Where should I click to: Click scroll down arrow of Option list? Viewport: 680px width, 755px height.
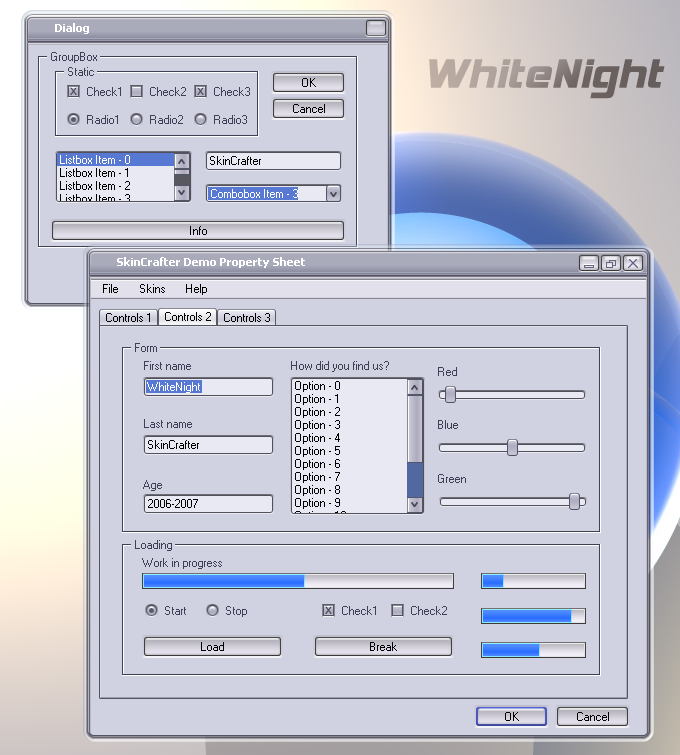(x=415, y=504)
